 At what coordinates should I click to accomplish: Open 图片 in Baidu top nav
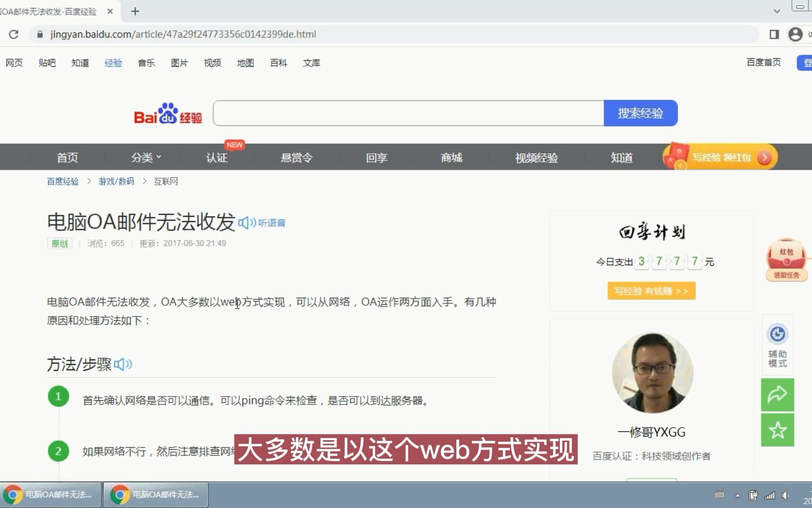(180, 63)
